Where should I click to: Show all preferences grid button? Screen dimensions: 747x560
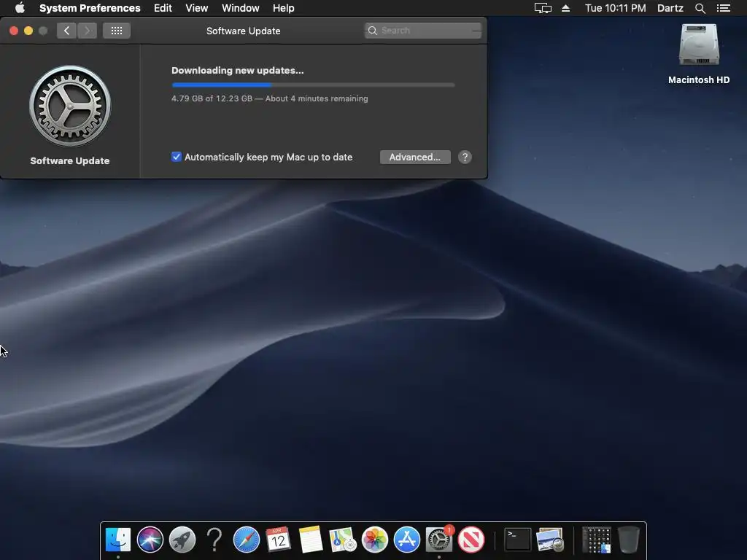117,31
